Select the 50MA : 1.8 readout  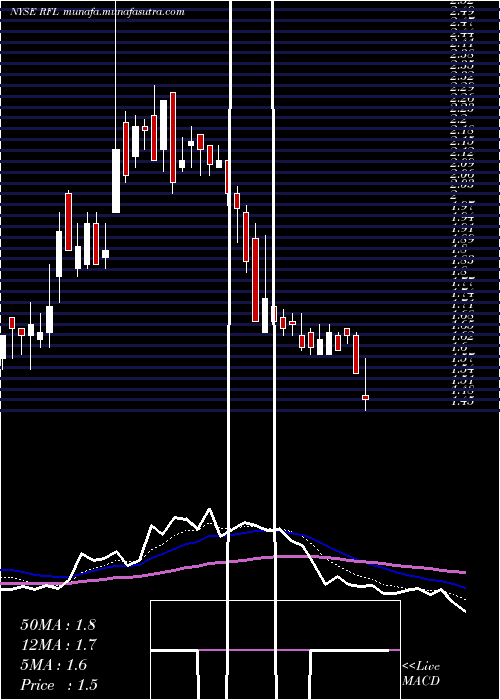point(58,625)
